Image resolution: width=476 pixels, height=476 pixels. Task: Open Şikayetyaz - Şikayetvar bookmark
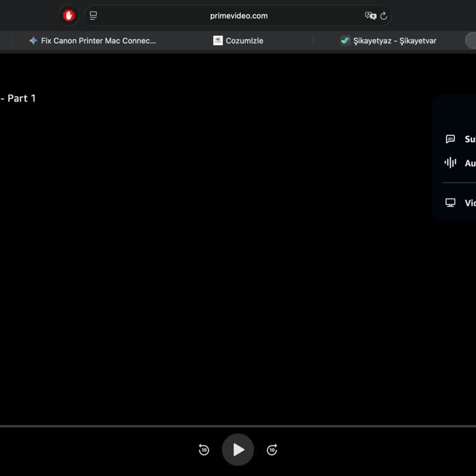pos(388,41)
